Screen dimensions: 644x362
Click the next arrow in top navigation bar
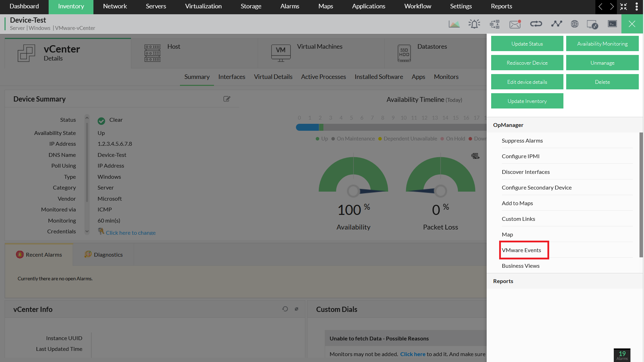(612, 7)
